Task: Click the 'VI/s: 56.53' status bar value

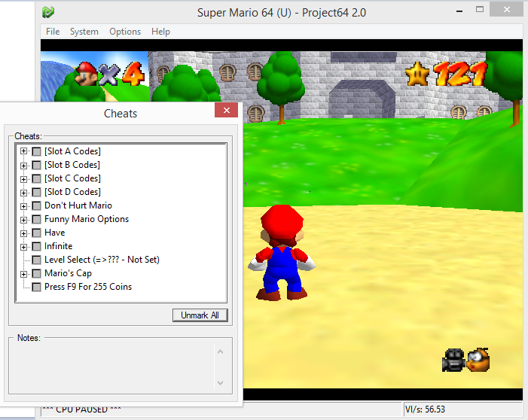Action: (x=425, y=409)
